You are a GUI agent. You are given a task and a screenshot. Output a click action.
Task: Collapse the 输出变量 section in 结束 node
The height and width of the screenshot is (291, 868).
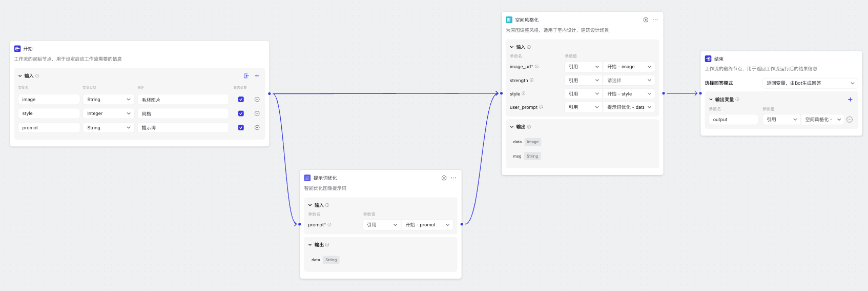(x=711, y=100)
